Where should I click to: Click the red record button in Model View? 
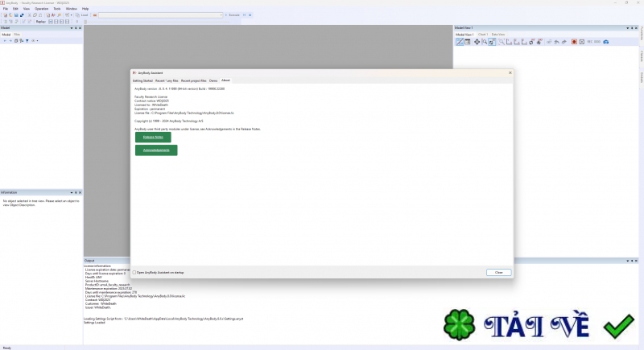pyautogui.click(x=574, y=42)
